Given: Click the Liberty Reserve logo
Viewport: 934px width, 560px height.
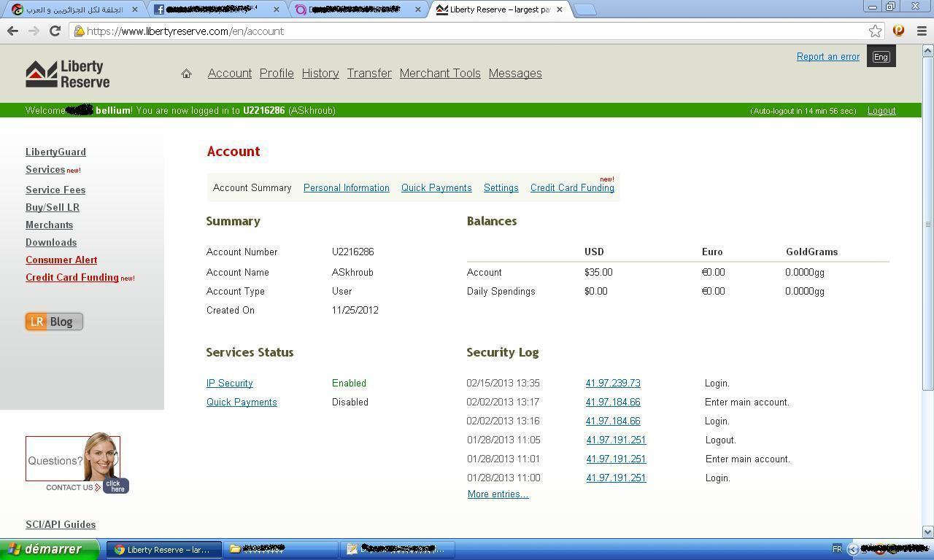Looking at the screenshot, I should [68, 74].
